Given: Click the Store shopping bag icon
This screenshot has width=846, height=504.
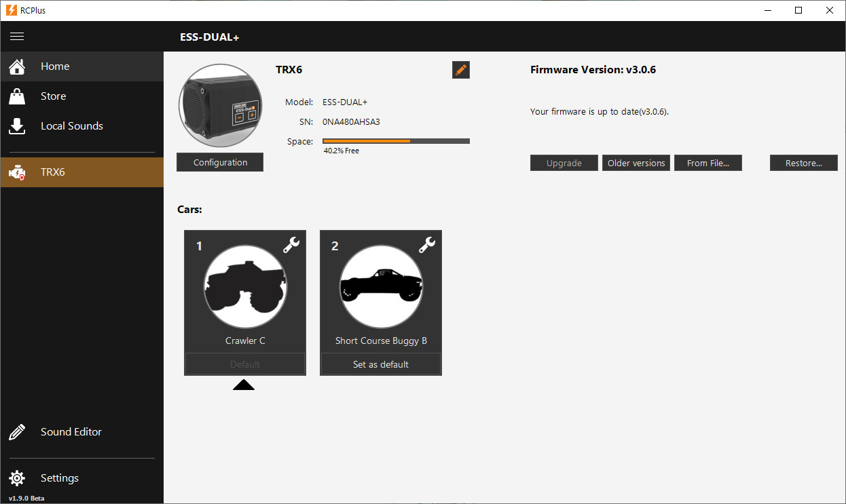Looking at the screenshot, I should click(x=17, y=96).
